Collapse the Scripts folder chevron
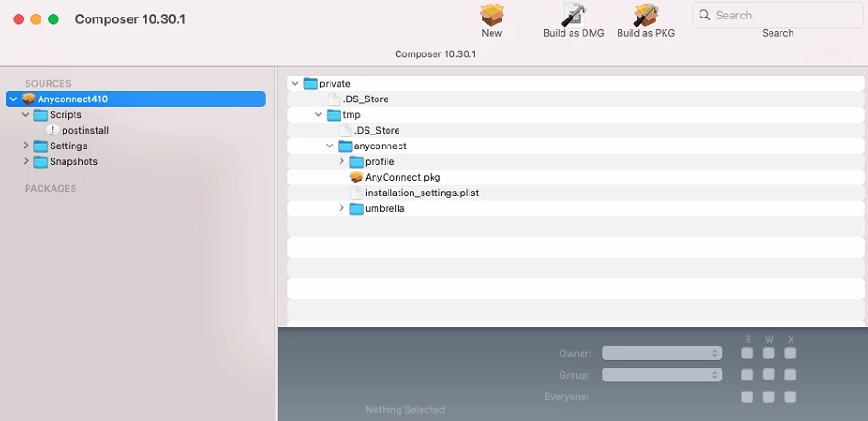 (x=26, y=114)
